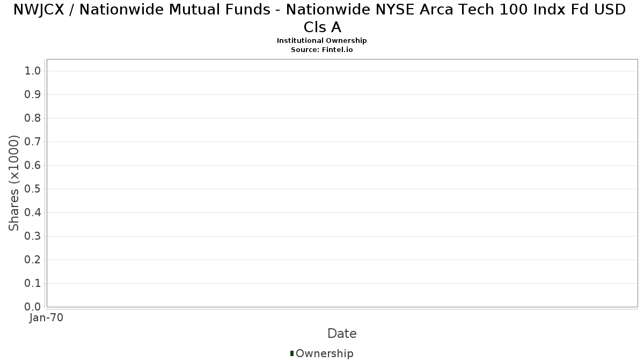This screenshot has height=362, width=644.
Task: Select the Institutional Ownership subtitle
Action: coord(322,41)
